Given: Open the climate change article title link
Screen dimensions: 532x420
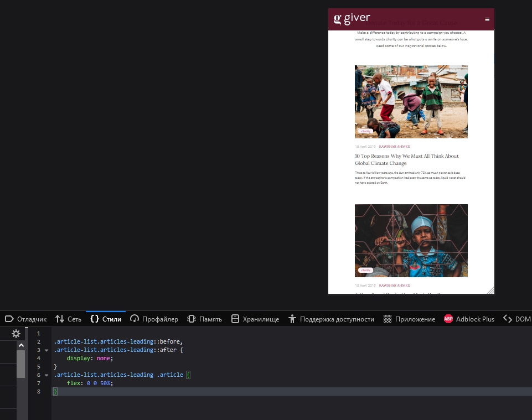Looking at the screenshot, I should [x=406, y=160].
